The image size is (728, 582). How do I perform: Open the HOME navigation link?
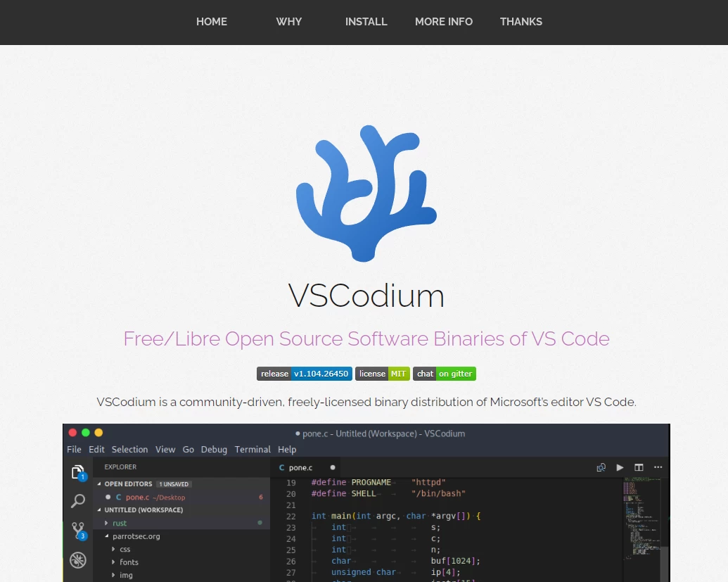(211, 22)
